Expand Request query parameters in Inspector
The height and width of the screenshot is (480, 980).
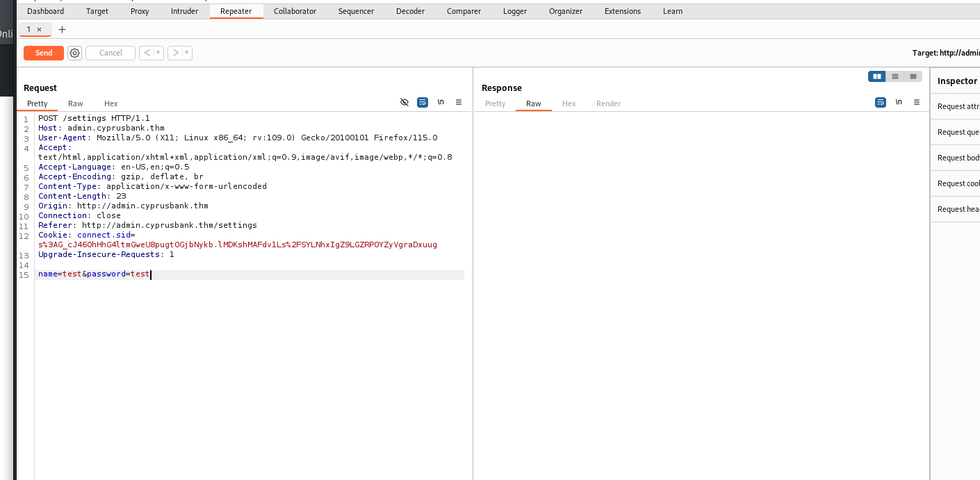(958, 132)
